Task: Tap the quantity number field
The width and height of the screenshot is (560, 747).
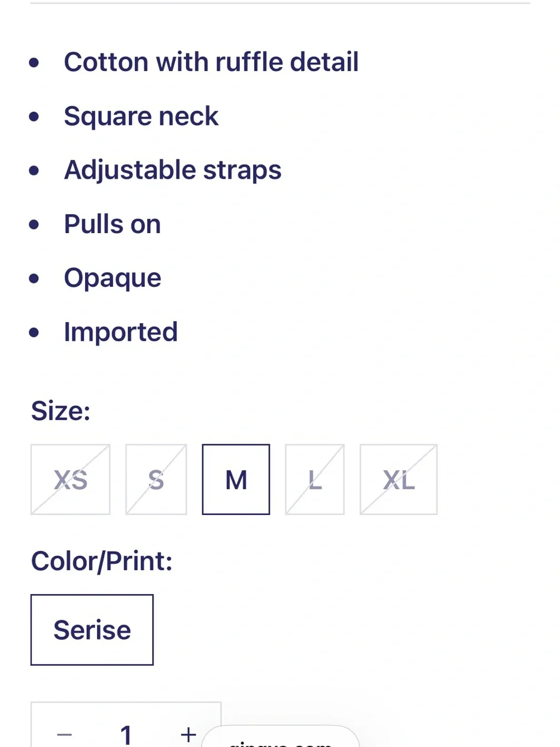Action: click(x=126, y=734)
